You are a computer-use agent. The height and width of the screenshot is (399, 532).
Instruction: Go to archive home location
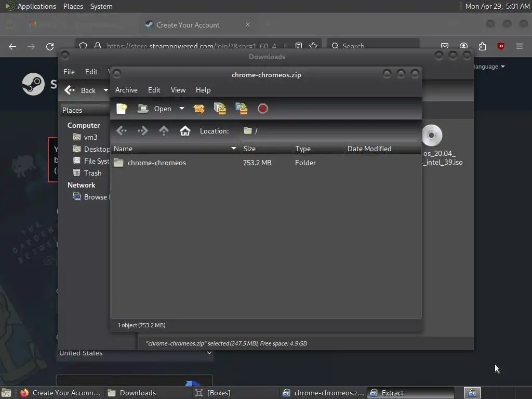(x=185, y=130)
